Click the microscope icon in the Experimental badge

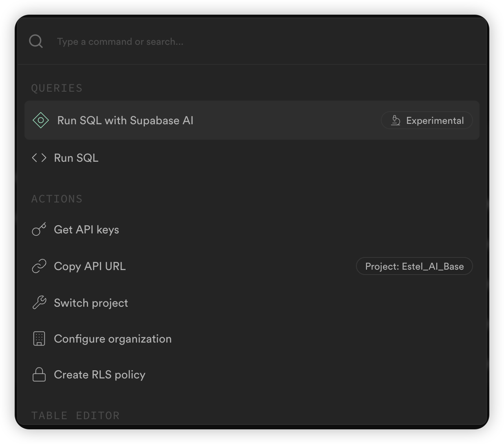395,121
